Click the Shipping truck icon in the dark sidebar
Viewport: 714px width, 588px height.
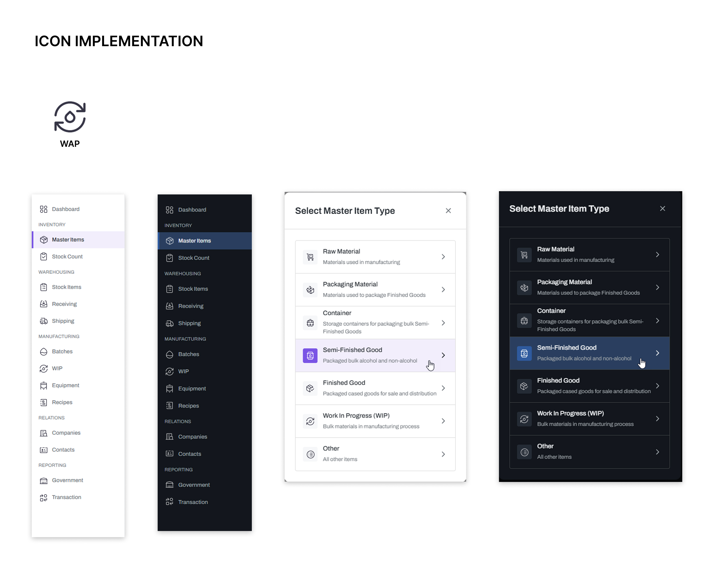tap(169, 323)
